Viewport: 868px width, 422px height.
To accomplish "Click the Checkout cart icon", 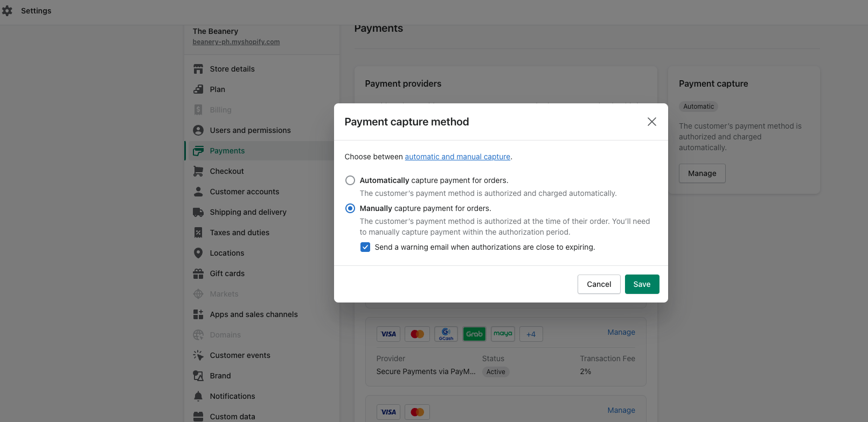I will (198, 171).
